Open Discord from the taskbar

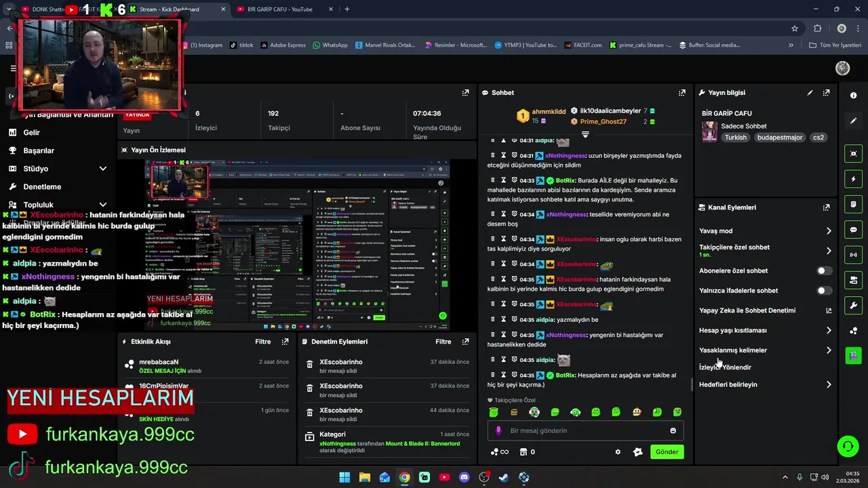[x=464, y=477]
